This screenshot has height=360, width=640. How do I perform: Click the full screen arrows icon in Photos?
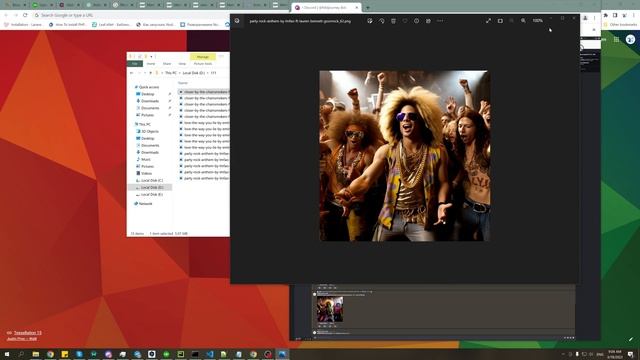click(x=488, y=21)
